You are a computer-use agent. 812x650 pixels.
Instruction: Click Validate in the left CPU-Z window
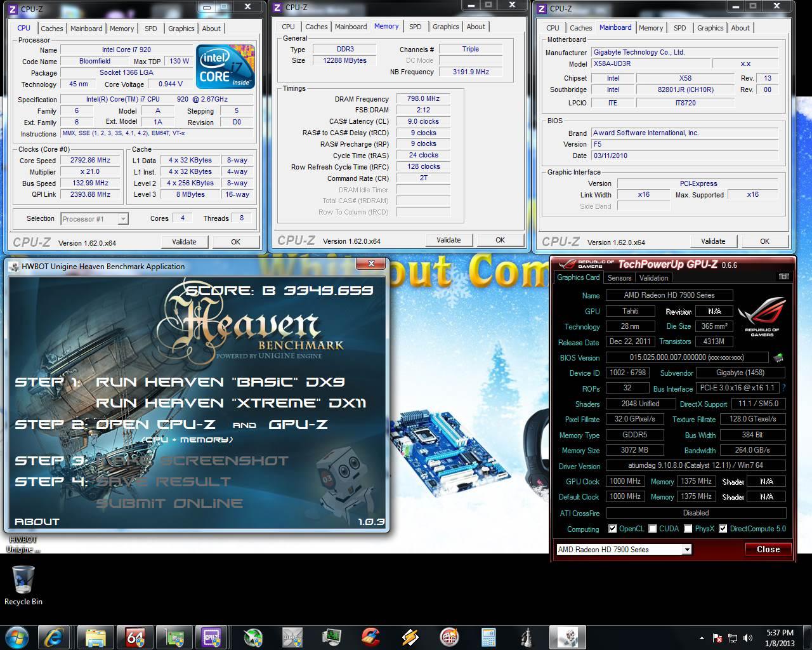tap(184, 242)
